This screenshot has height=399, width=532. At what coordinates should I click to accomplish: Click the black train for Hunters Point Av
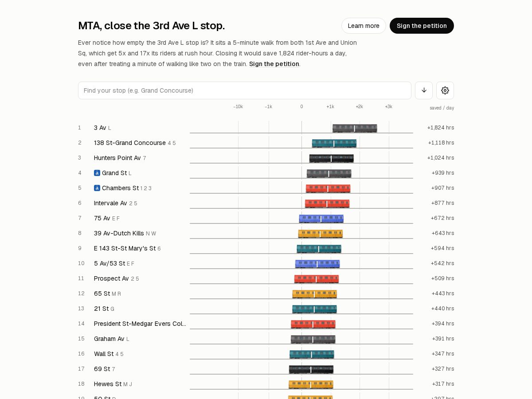pyautogui.click(x=332, y=159)
